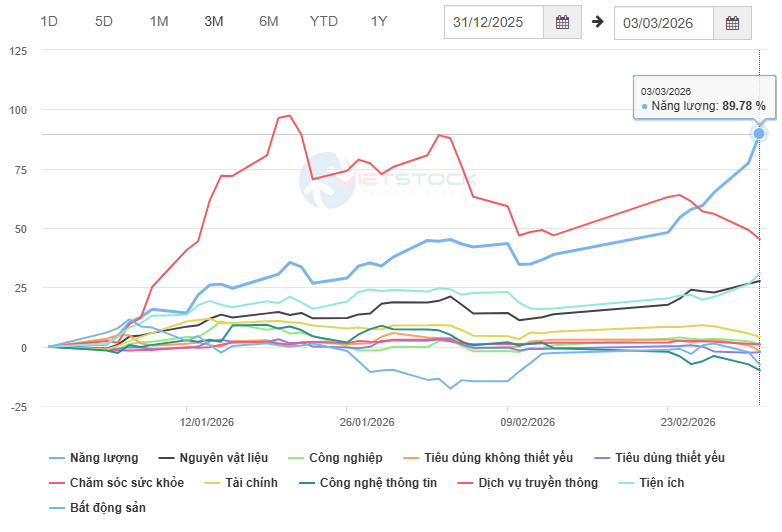
Task: Choose the YTD time range
Action: [324, 21]
